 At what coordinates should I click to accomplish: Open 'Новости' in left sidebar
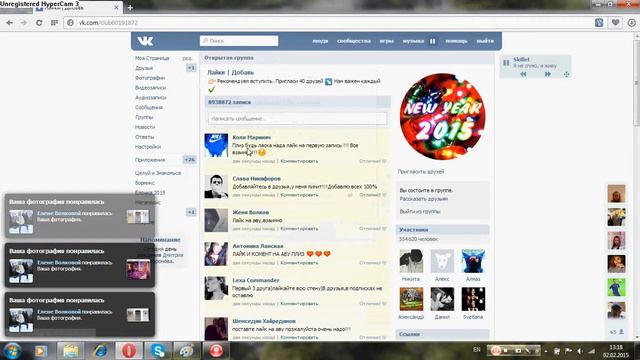(145, 127)
